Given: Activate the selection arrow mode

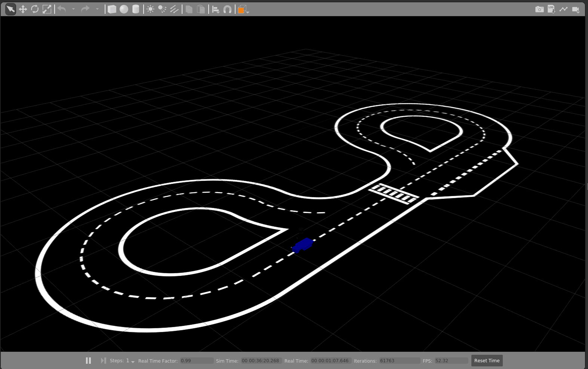Looking at the screenshot, I should (10, 9).
